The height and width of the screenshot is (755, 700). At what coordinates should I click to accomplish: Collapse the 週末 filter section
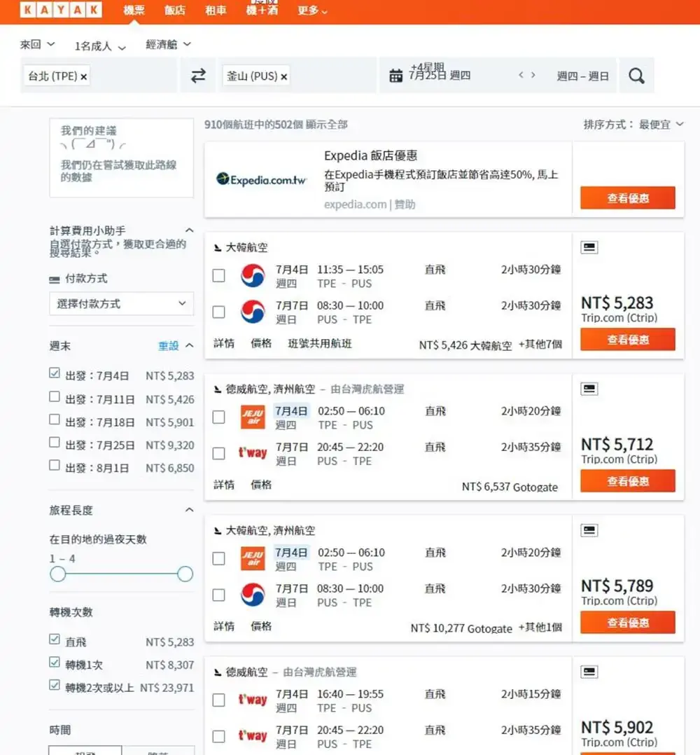click(190, 346)
